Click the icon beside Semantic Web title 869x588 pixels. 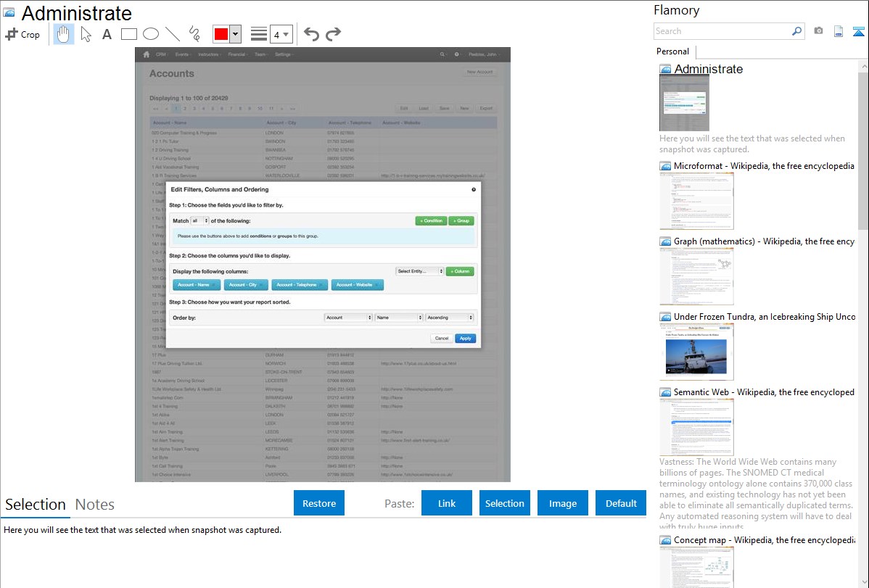click(x=665, y=392)
